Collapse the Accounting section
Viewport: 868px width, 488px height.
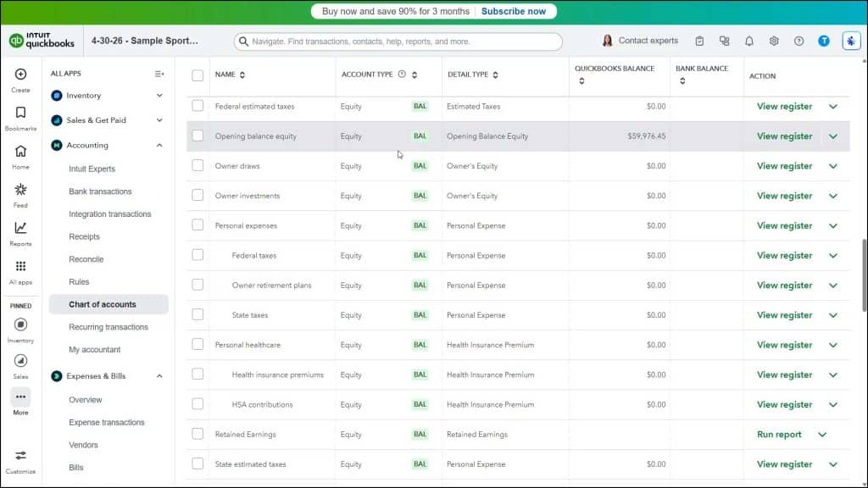[x=159, y=145]
